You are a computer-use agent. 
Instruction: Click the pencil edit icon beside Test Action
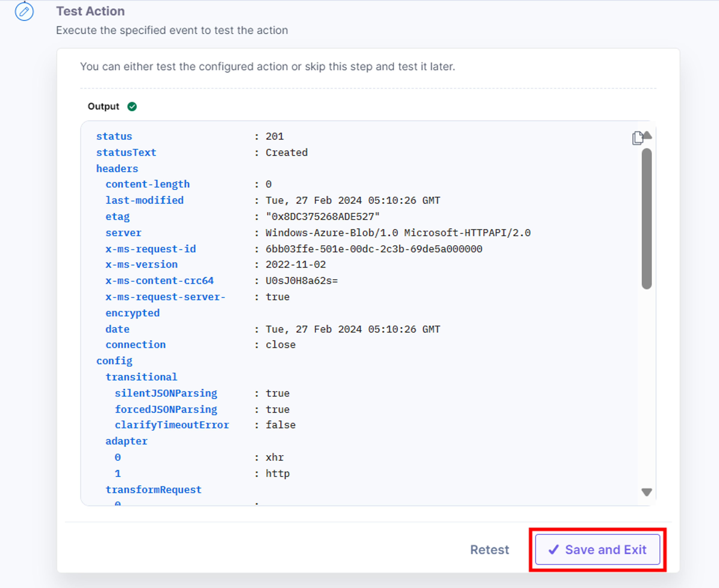[x=24, y=12]
